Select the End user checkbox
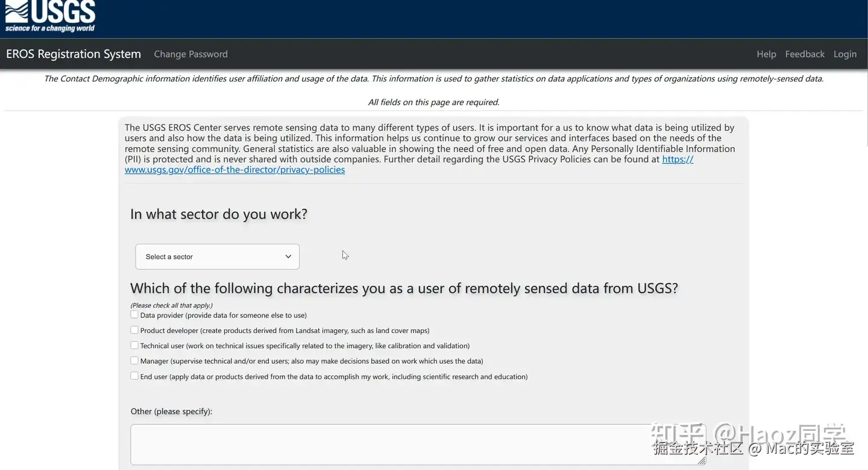This screenshot has height=470, width=868. click(134, 376)
